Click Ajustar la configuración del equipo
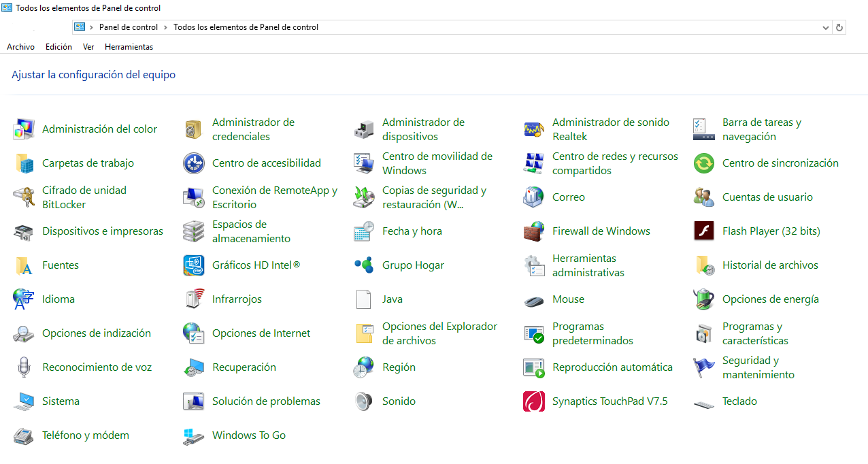This screenshot has height=464, width=868. click(93, 74)
